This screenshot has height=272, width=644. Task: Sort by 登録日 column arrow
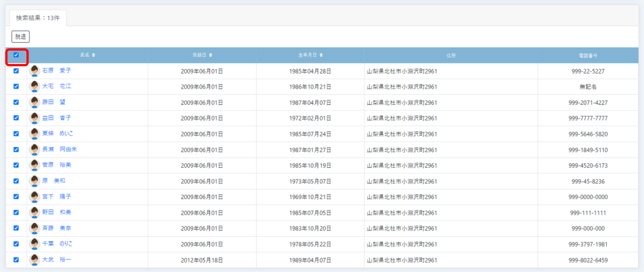point(211,55)
